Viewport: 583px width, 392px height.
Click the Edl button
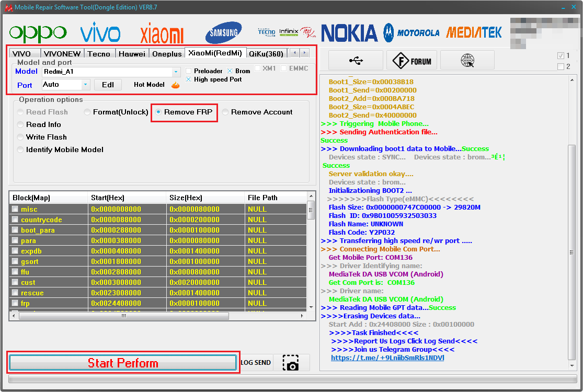[x=108, y=85]
